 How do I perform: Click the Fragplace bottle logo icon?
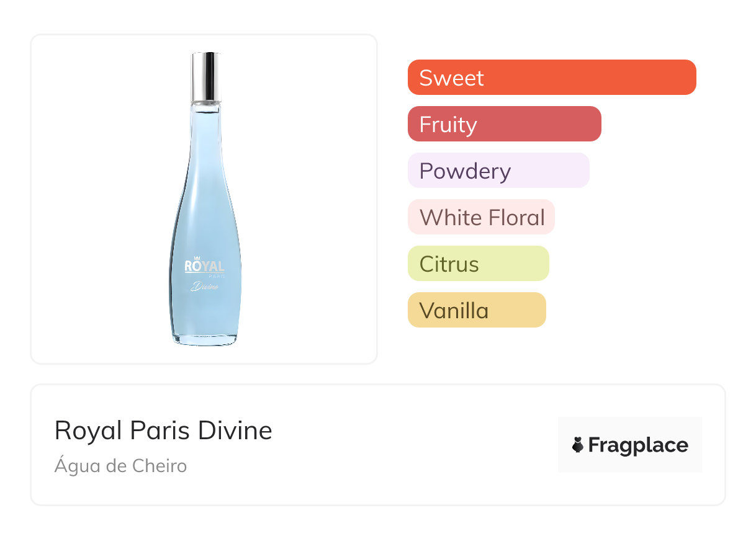tap(578, 445)
